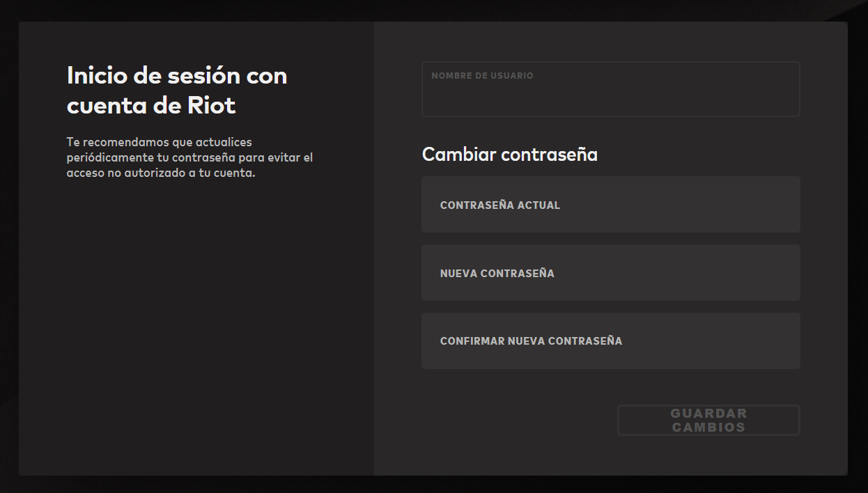This screenshot has height=493, width=868.
Task: Select the Nueva contraseña input field
Action: (610, 273)
